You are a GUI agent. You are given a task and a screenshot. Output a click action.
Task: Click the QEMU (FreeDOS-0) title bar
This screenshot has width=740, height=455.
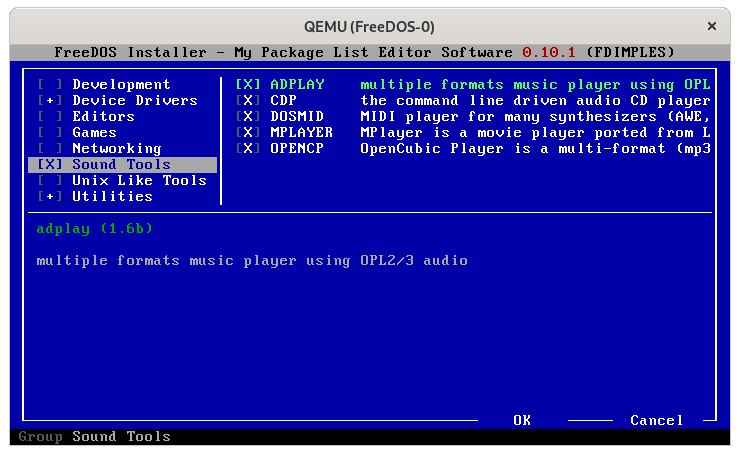(x=370, y=25)
